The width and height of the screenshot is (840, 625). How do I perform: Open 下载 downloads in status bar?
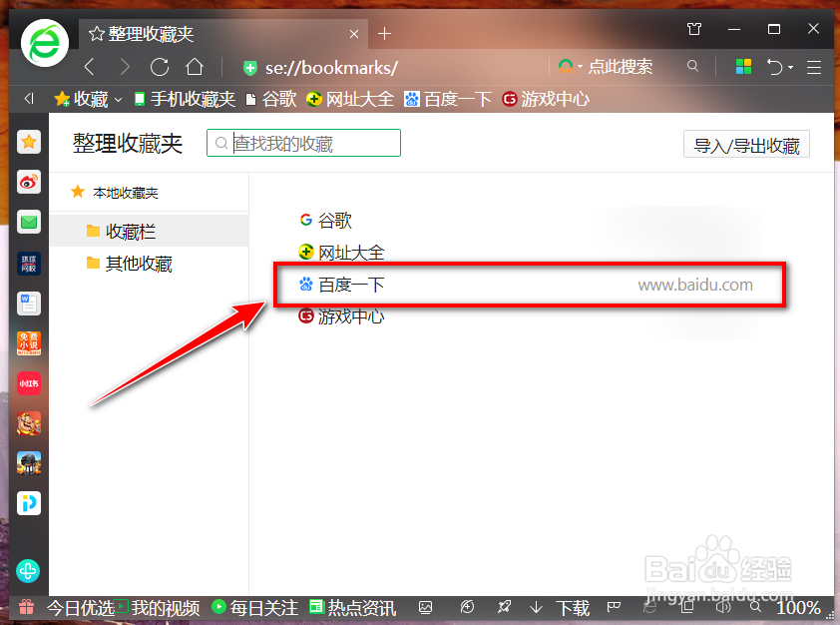pyautogui.click(x=560, y=608)
